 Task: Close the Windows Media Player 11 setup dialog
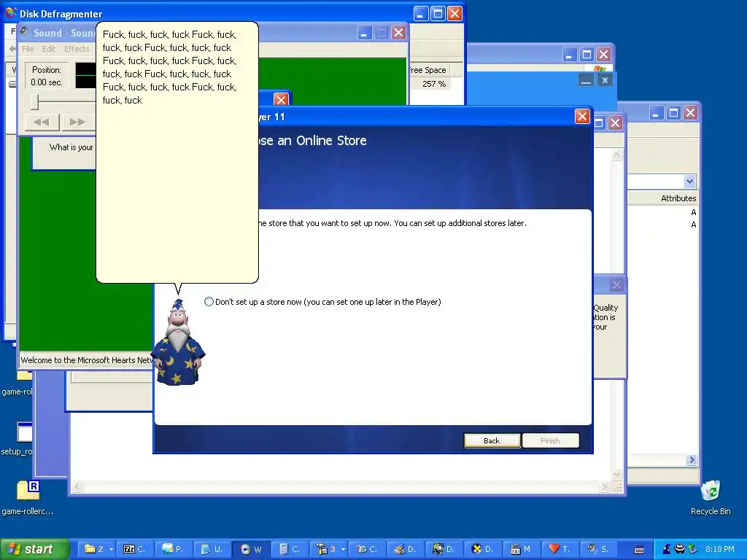(x=582, y=117)
